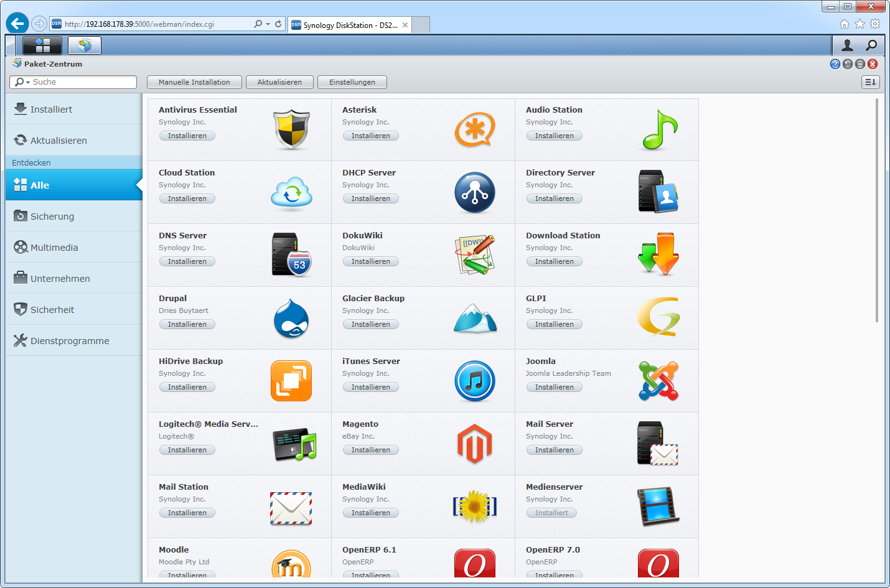This screenshot has height=588, width=890.
Task: Click the DNS Server icon
Action: pos(291,255)
